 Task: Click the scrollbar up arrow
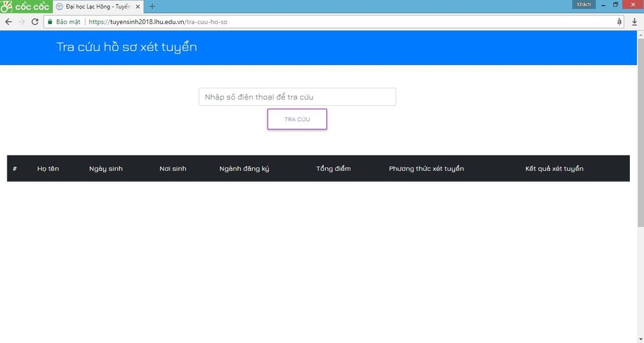pyautogui.click(x=641, y=34)
